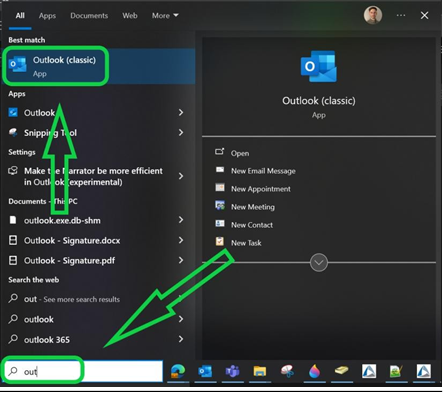Screen dimensions: 447x395
Task: Open File Explorer from the taskbar
Action: pyautogui.click(x=260, y=371)
